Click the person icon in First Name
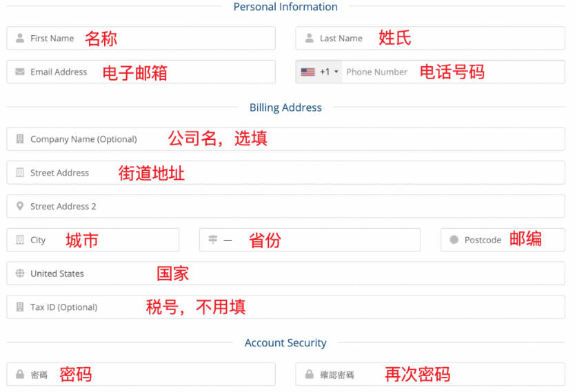Screen dimensions: 575x392 tap(20, 38)
